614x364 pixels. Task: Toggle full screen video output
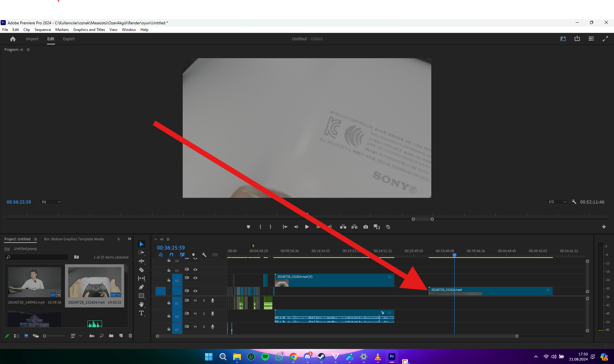pyautogui.click(x=605, y=39)
